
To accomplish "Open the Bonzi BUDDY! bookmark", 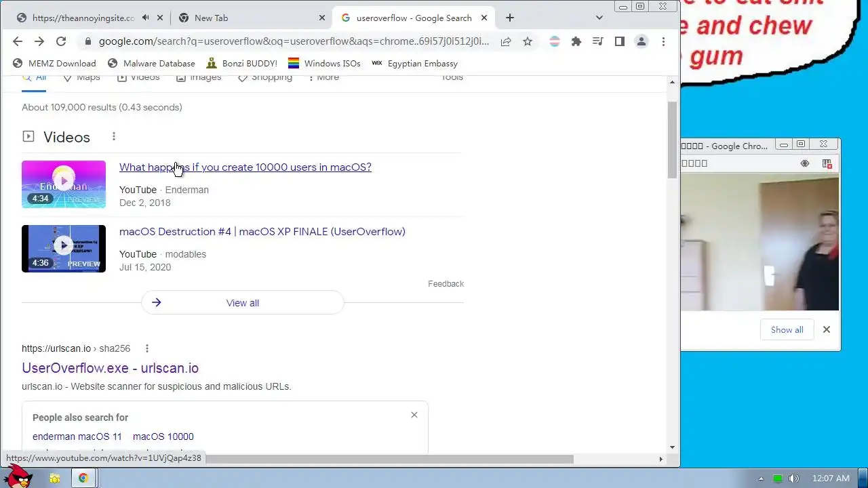I will click(241, 63).
